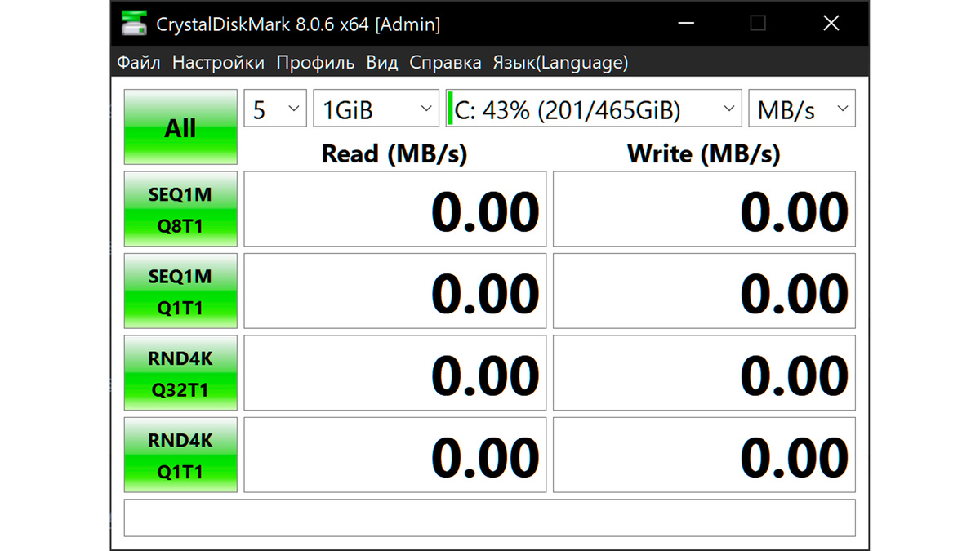Viewport: 980px width, 551px height.
Task: Open the Справка menu
Action: (445, 63)
